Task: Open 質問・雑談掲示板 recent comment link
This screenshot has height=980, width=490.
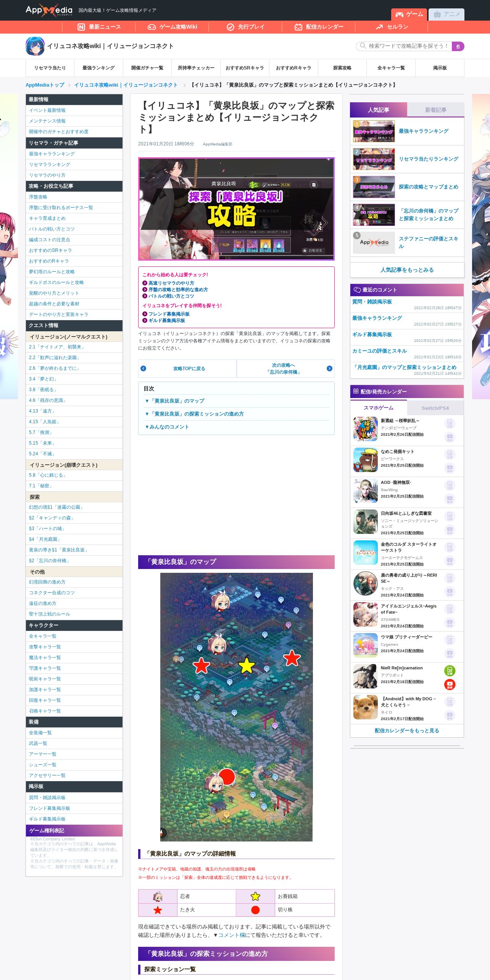Action: [372, 301]
